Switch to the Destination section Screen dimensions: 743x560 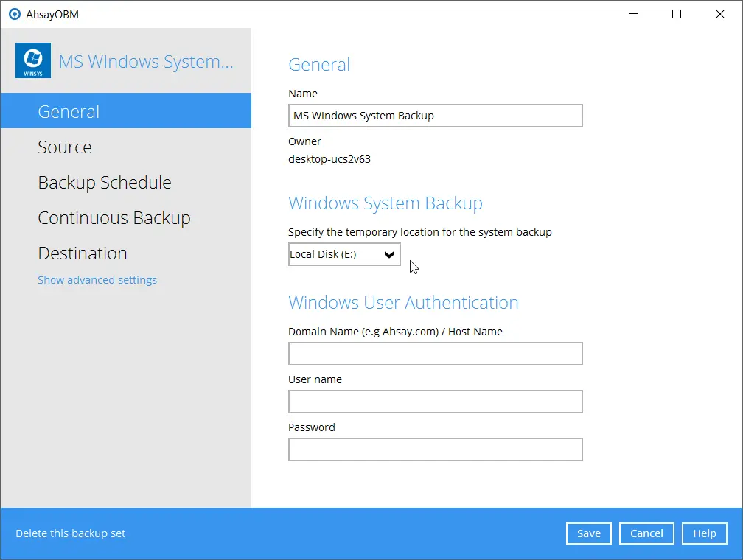click(83, 253)
